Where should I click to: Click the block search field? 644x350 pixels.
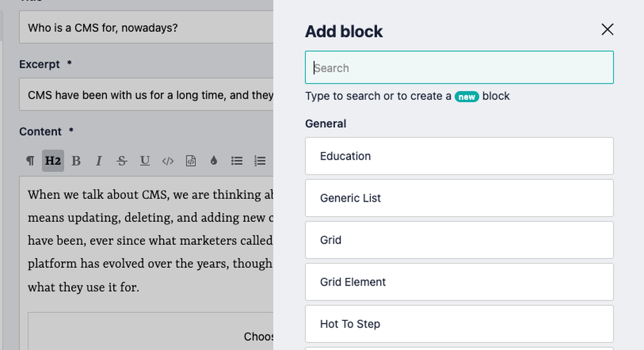tap(459, 67)
